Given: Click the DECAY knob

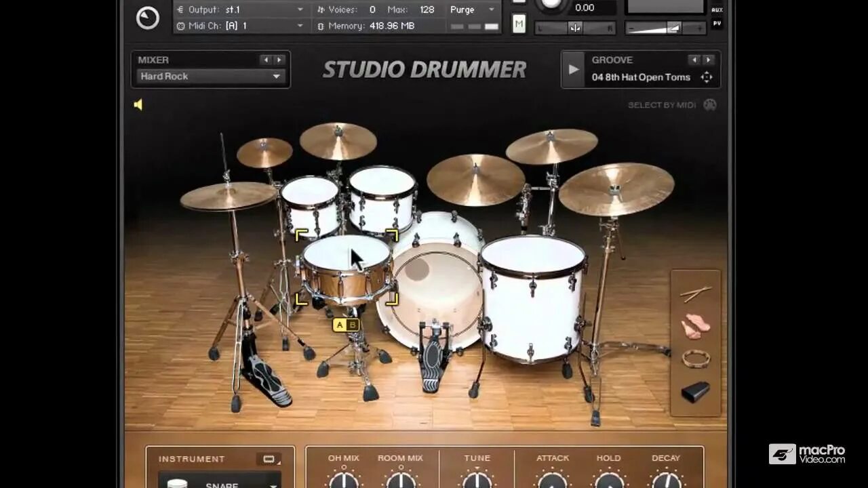Looking at the screenshot, I should click(x=666, y=480).
